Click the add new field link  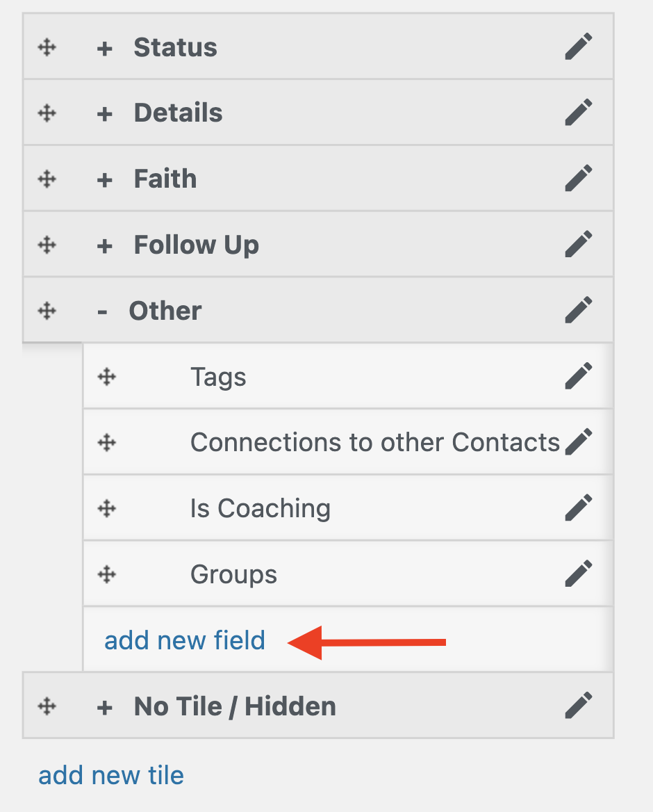click(x=183, y=641)
